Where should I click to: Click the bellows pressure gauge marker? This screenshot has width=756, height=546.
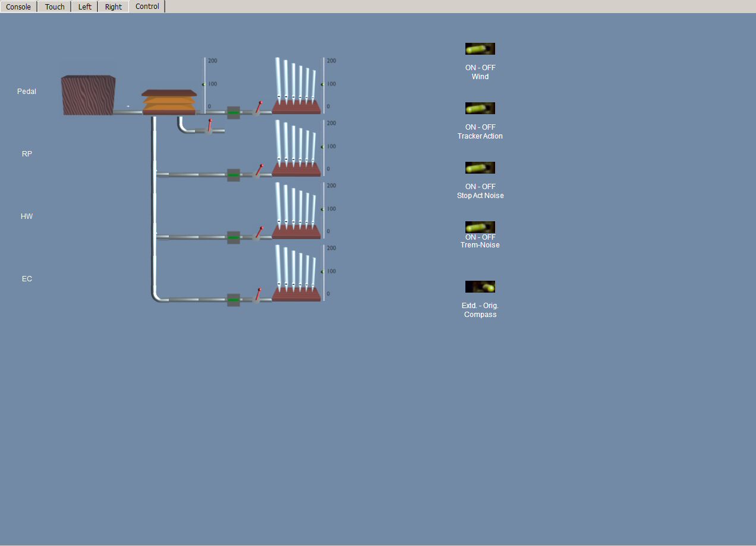click(204, 84)
